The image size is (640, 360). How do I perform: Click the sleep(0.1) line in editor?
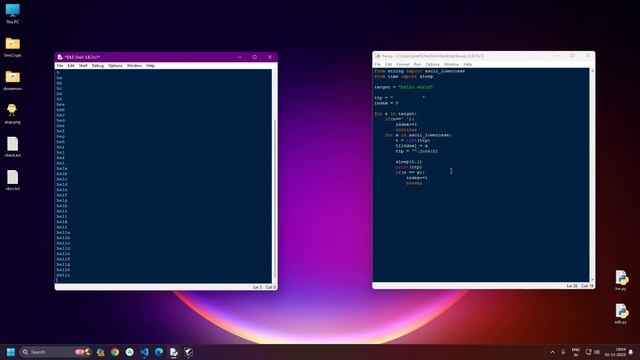409,162
